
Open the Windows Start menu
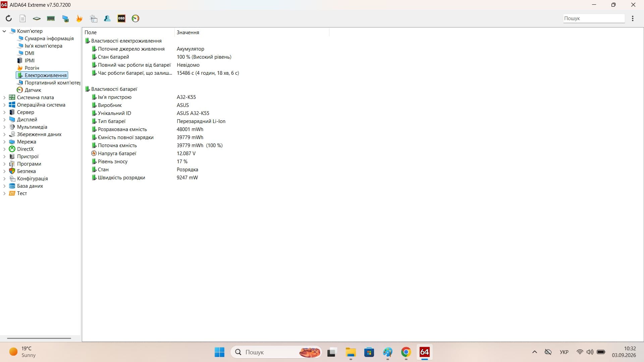pyautogui.click(x=220, y=352)
